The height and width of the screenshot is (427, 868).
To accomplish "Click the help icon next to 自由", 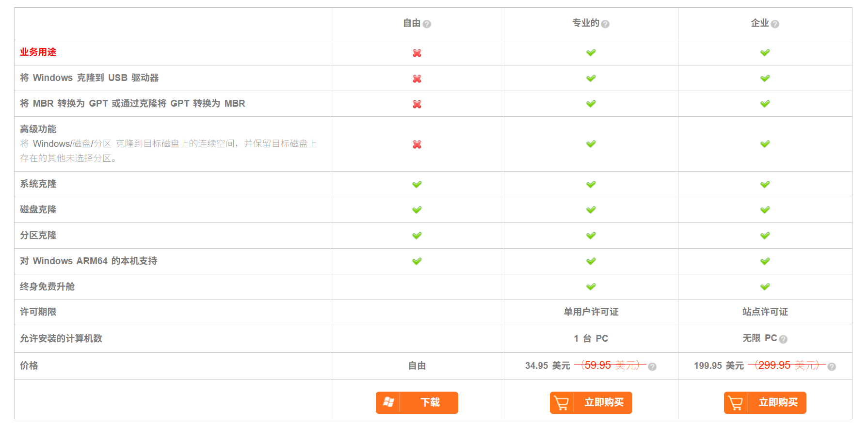I will click(x=427, y=24).
